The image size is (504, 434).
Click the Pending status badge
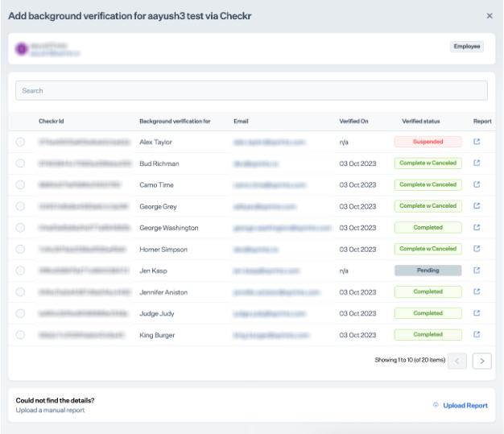(428, 271)
